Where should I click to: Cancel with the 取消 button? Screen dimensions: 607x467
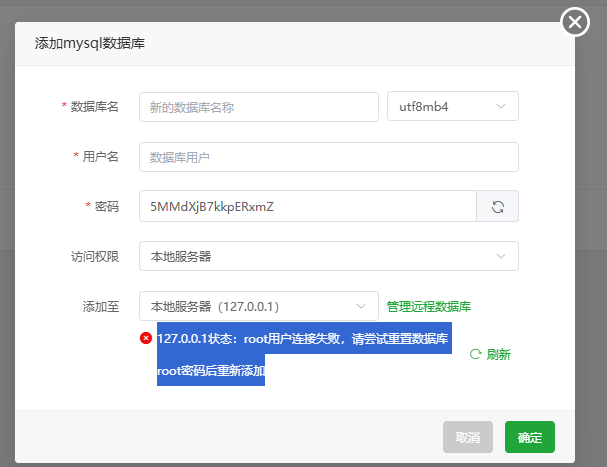(x=468, y=437)
